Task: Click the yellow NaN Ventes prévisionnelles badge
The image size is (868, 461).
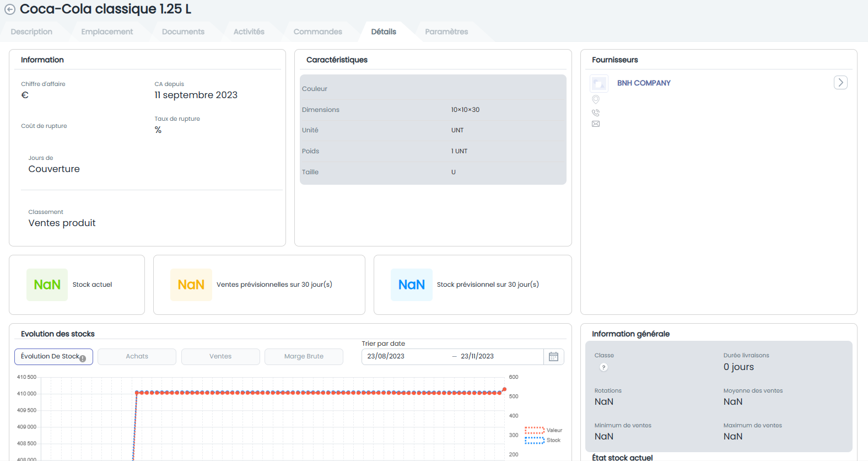Action: coord(191,285)
